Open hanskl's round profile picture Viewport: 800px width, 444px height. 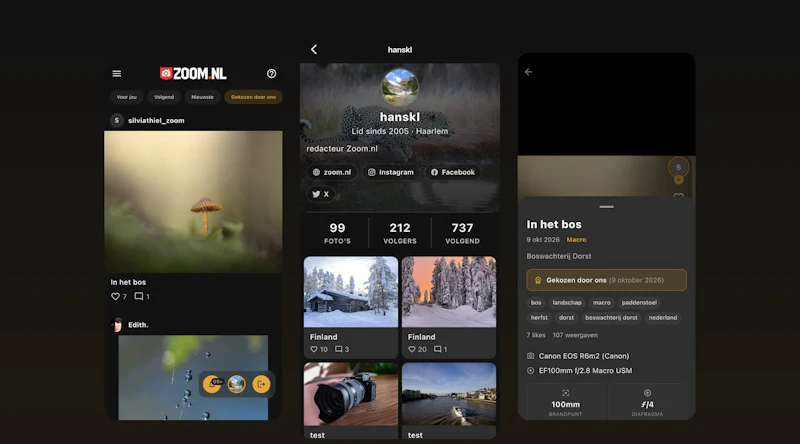[x=399, y=87]
